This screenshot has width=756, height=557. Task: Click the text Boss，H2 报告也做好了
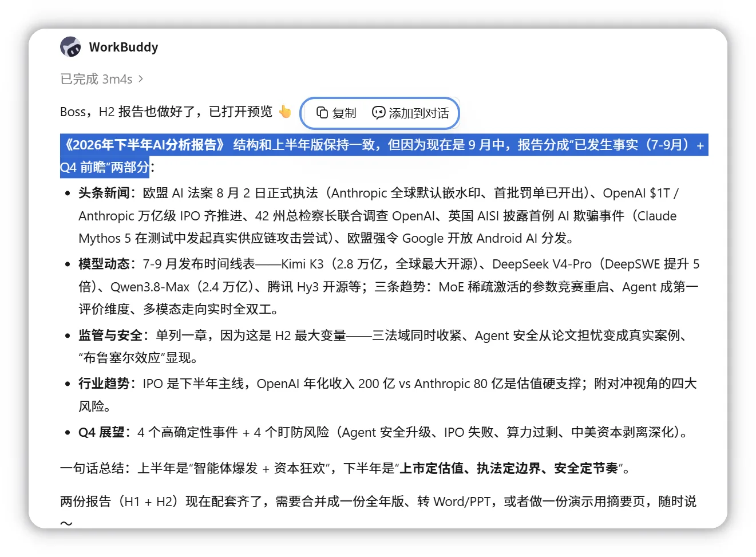click(128, 112)
